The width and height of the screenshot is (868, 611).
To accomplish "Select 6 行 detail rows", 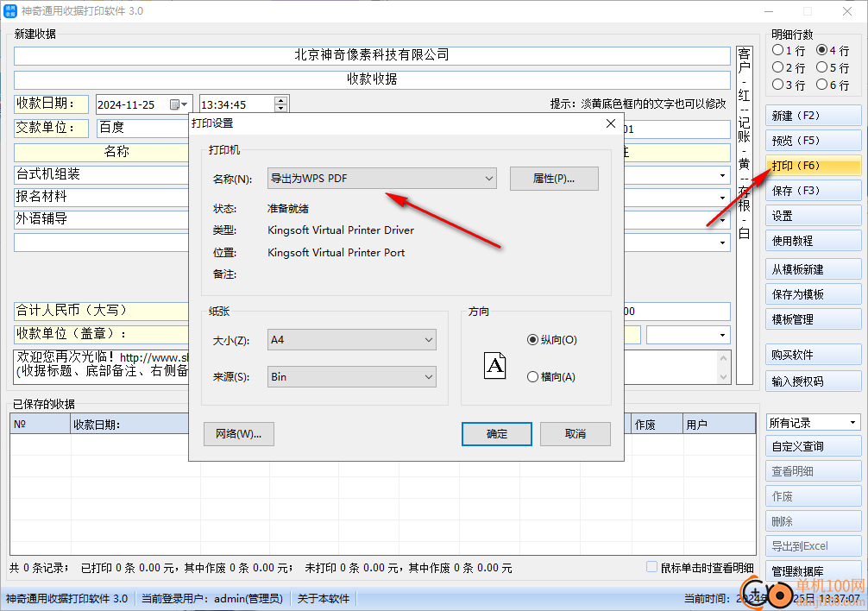I will [822, 85].
